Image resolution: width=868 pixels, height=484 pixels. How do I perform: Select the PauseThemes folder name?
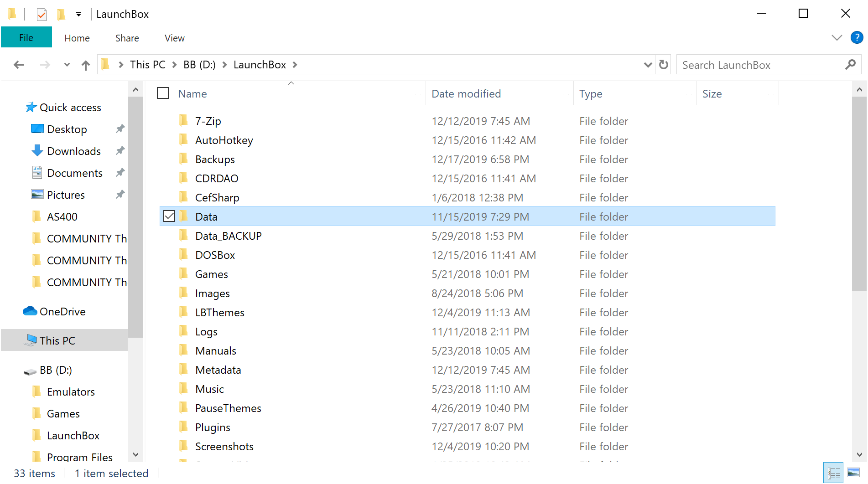pyautogui.click(x=228, y=408)
